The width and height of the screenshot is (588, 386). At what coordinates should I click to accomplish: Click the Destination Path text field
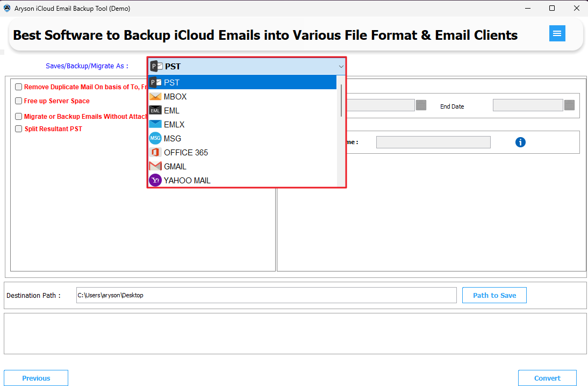point(266,295)
